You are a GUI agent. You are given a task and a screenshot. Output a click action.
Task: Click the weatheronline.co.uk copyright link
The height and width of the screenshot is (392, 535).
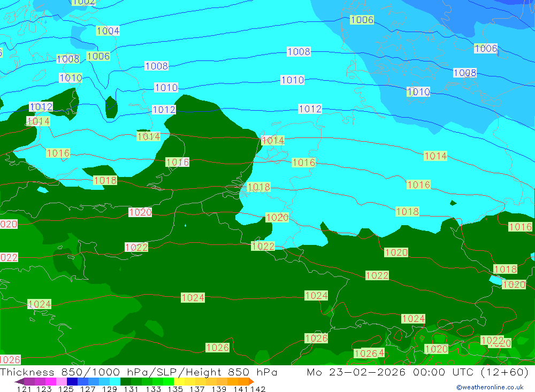[x=490, y=387]
